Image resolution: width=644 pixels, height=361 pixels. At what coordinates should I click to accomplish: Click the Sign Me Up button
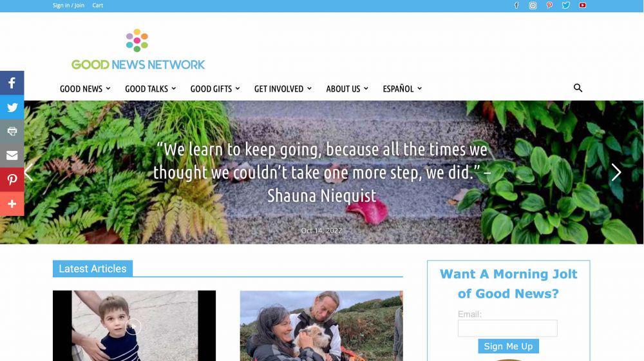click(509, 346)
